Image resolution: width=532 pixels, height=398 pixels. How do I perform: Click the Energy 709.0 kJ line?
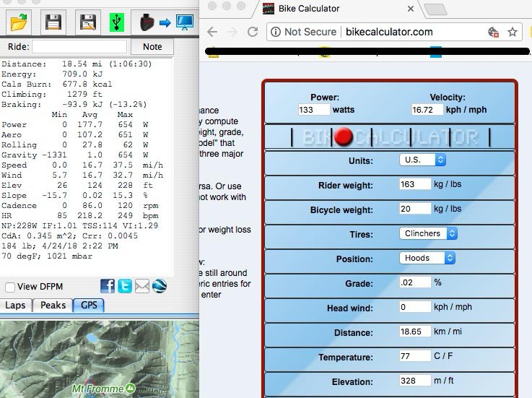click(x=52, y=74)
